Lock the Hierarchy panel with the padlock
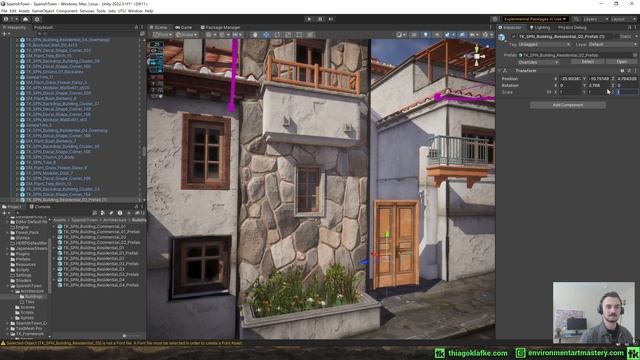 point(136,27)
